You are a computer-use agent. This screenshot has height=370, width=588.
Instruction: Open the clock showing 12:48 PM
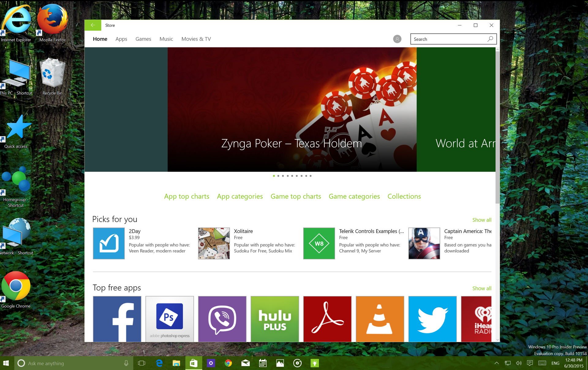(574, 360)
